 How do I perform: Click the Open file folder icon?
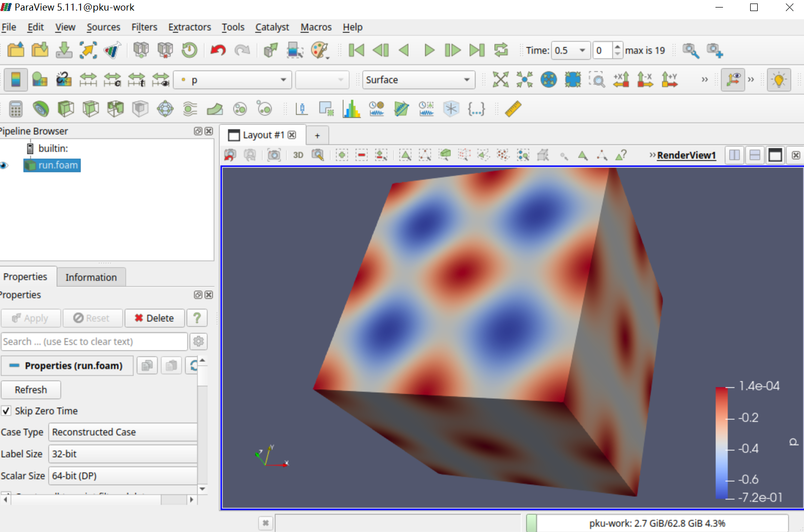click(16, 50)
